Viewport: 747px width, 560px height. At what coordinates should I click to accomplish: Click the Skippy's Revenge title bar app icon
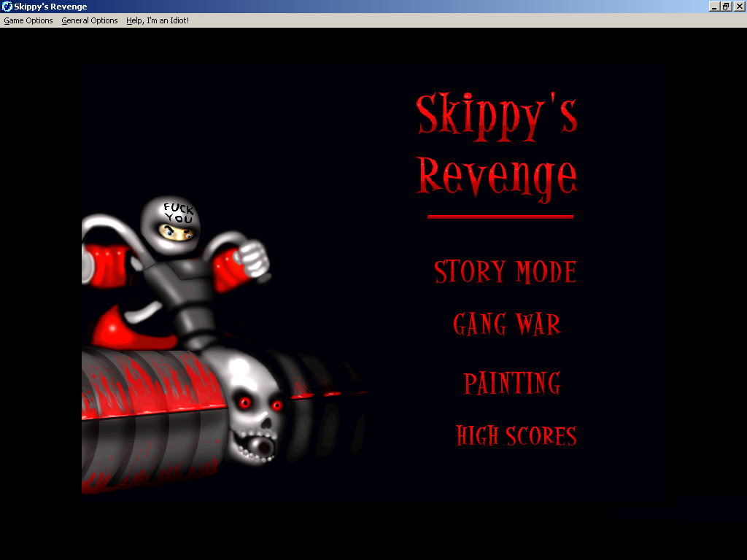coord(7,7)
